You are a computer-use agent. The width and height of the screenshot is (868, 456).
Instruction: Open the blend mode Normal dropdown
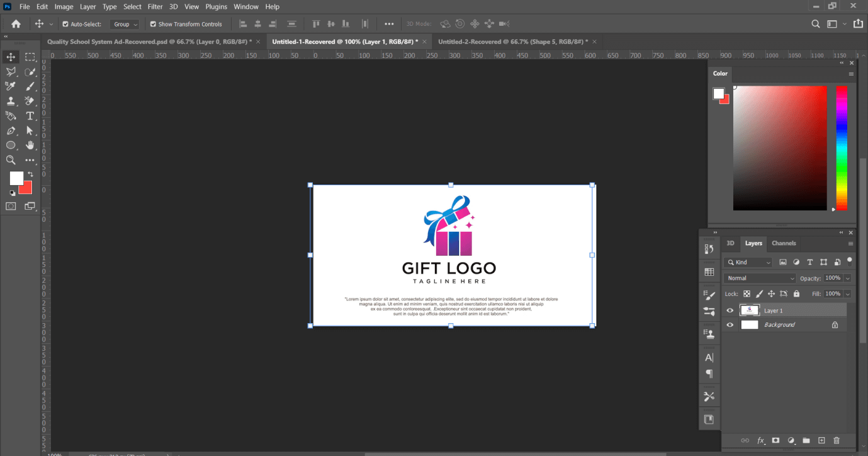pos(760,278)
